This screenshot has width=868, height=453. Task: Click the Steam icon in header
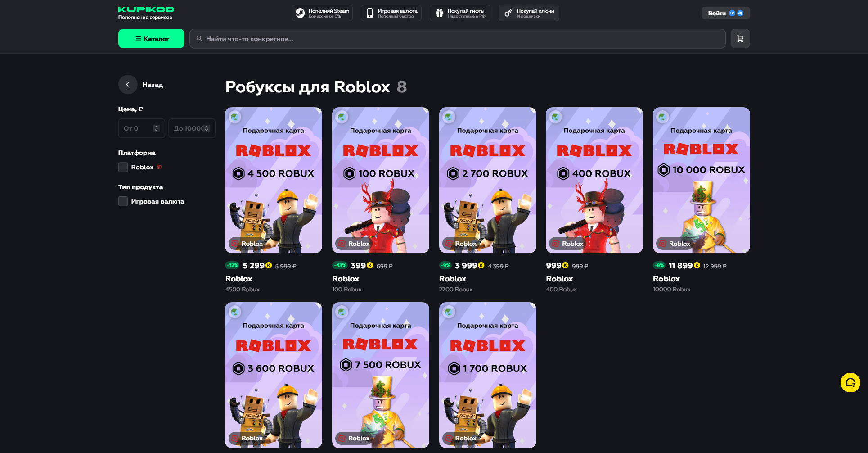(x=300, y=14)
